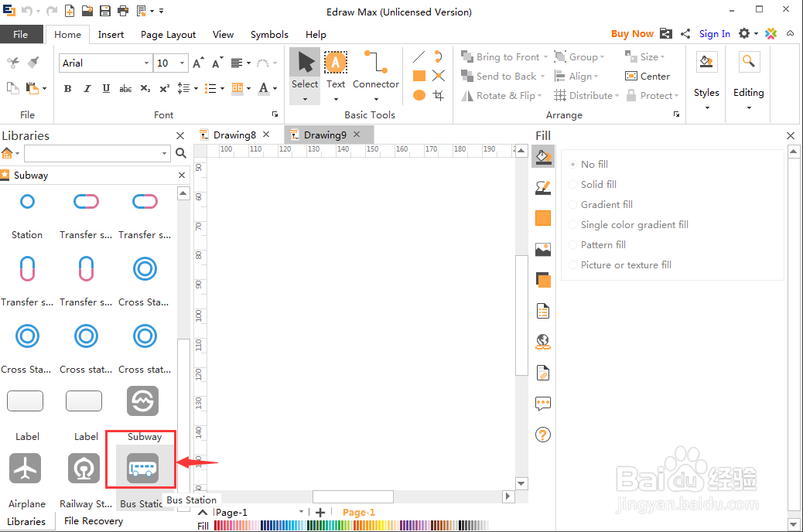Select the Bus Station symbol
Image resolution: width=803 pixels, height=532 pixels.
point(142,468)
